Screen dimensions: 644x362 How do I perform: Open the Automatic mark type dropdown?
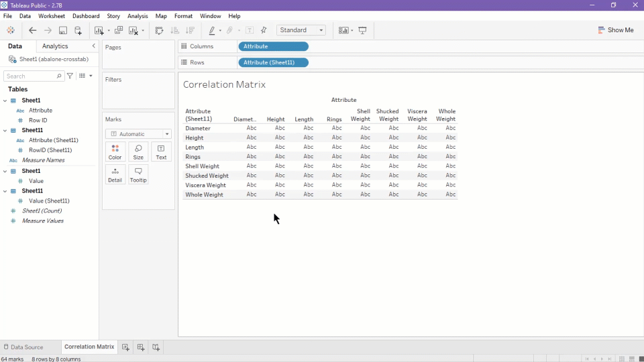coord(138,134)
